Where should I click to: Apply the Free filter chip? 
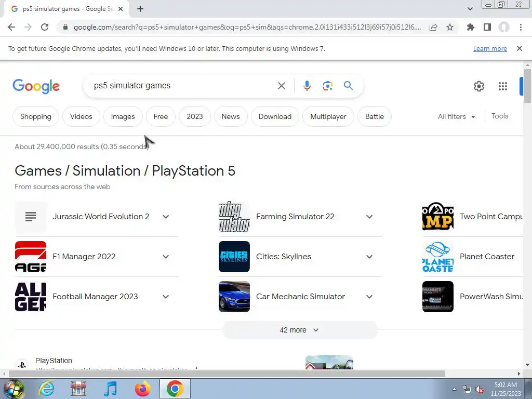click(161, 116)
